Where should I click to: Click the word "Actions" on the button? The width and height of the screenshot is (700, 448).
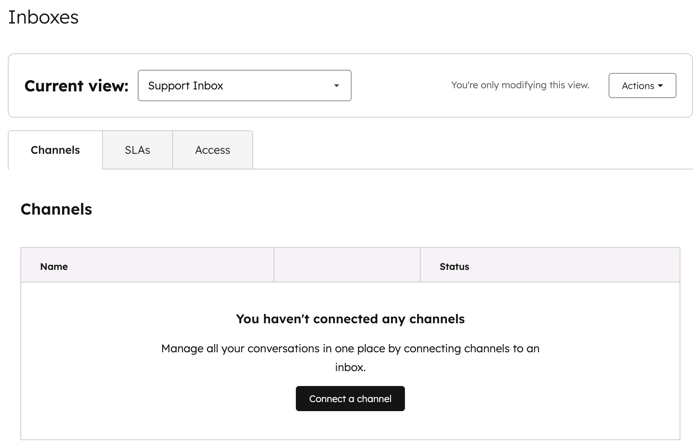tap(637, 86)
